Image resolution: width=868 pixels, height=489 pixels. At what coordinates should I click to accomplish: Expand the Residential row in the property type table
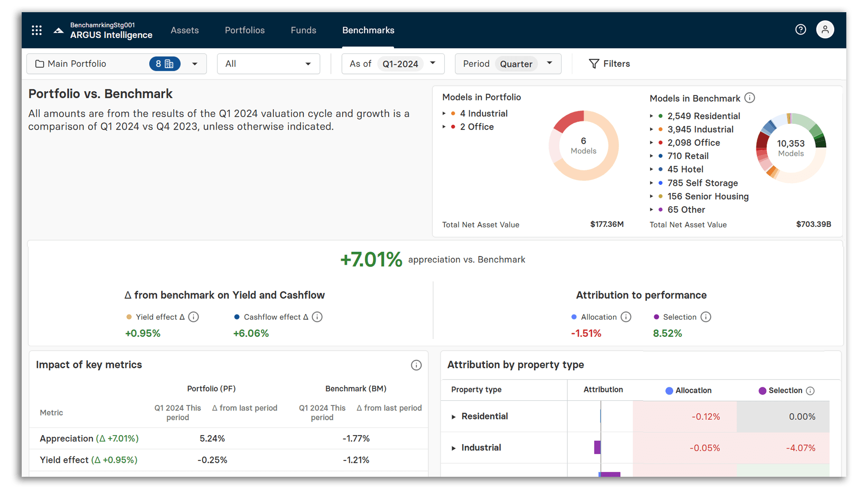[x=454, y=416]
